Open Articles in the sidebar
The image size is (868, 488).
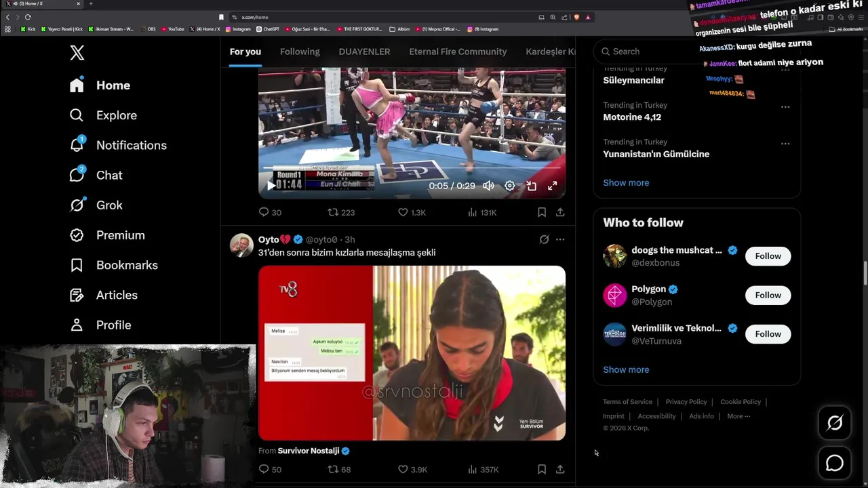point(103,295)
